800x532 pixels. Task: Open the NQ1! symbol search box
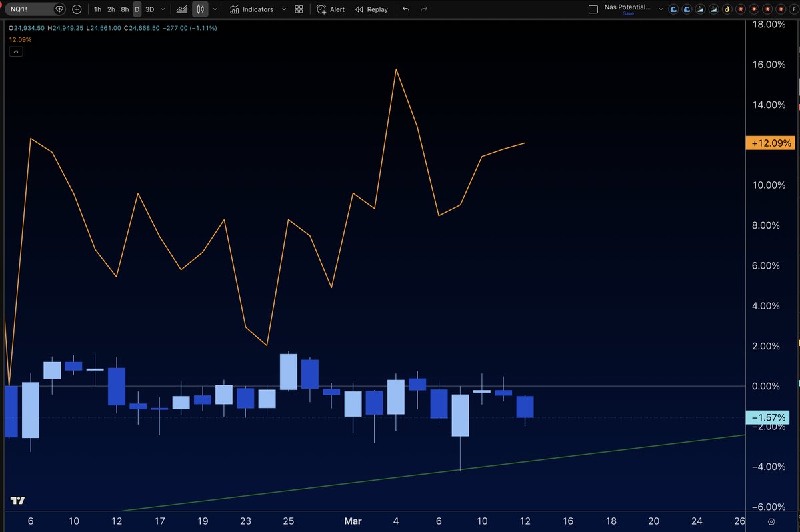pyautogui.click(x=37, y=9)
